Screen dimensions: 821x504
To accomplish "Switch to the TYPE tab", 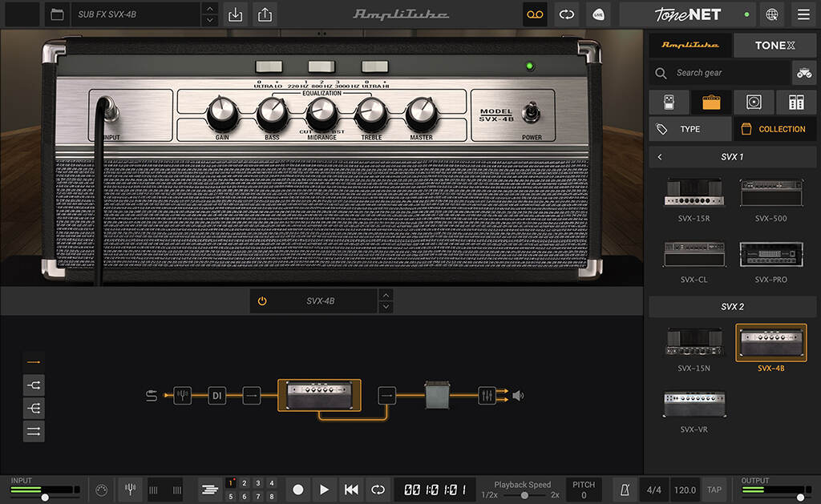I will 690,129.
